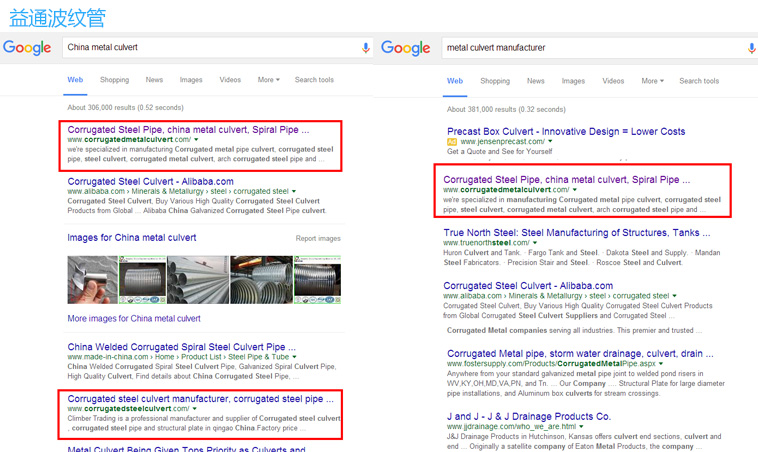Open 'True North Steel: Steel Manufacturing' result
Image resolution: width=758 pixels, height=452 pixels.
coord(577,233)
